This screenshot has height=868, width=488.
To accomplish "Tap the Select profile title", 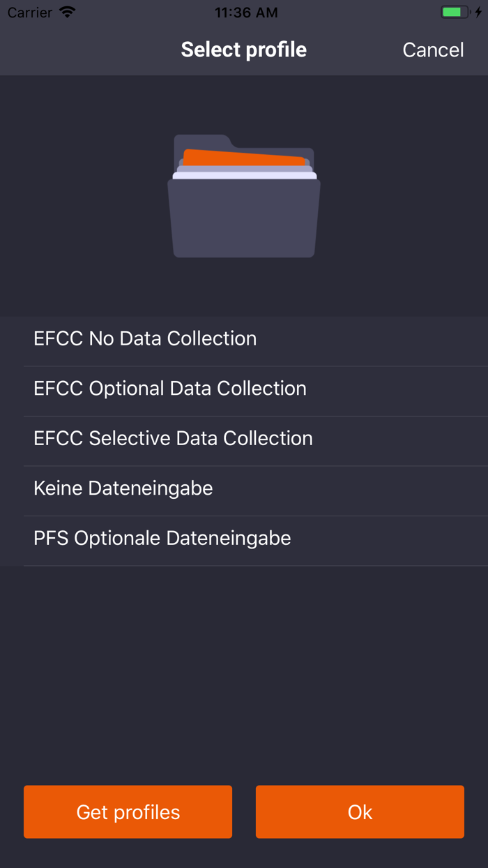I will (244, 50).
